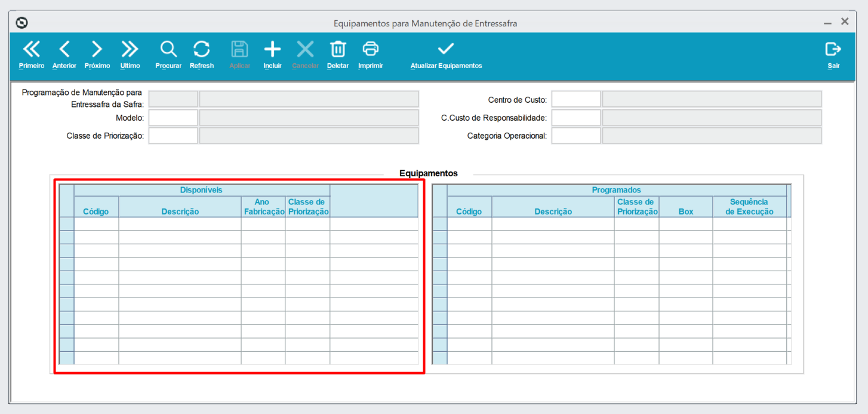Viewport: 868px width, 414px height.
Task: Click the C.Custo de Responsabilidade code field
Action: pyautogui.click(x=576, y=118)
